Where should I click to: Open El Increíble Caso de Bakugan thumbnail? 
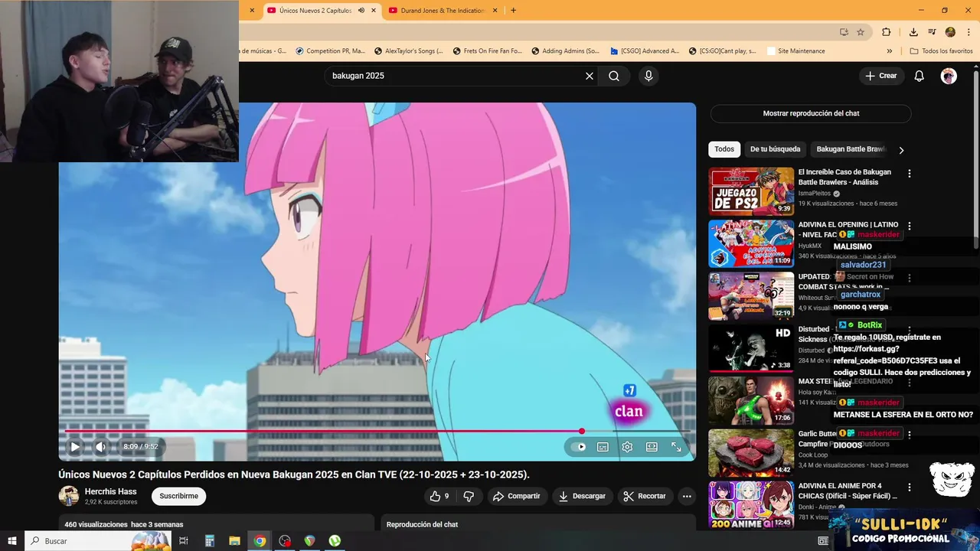751,191
